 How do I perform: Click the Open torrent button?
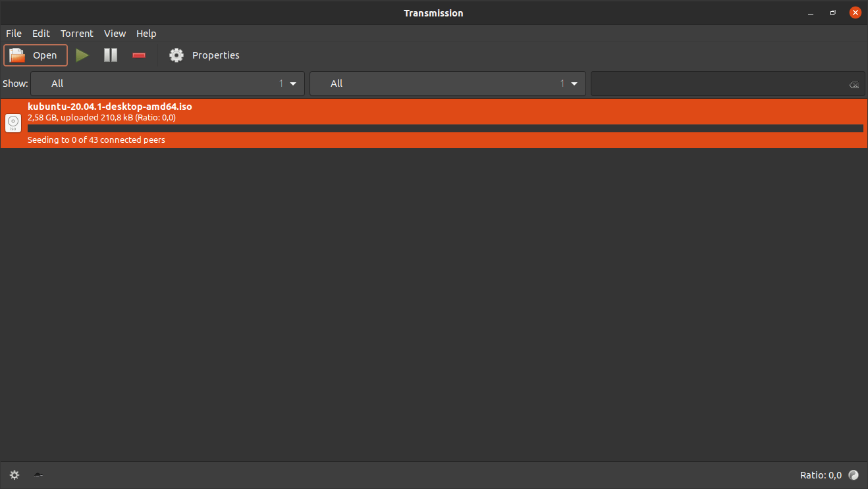click(36, 55)
